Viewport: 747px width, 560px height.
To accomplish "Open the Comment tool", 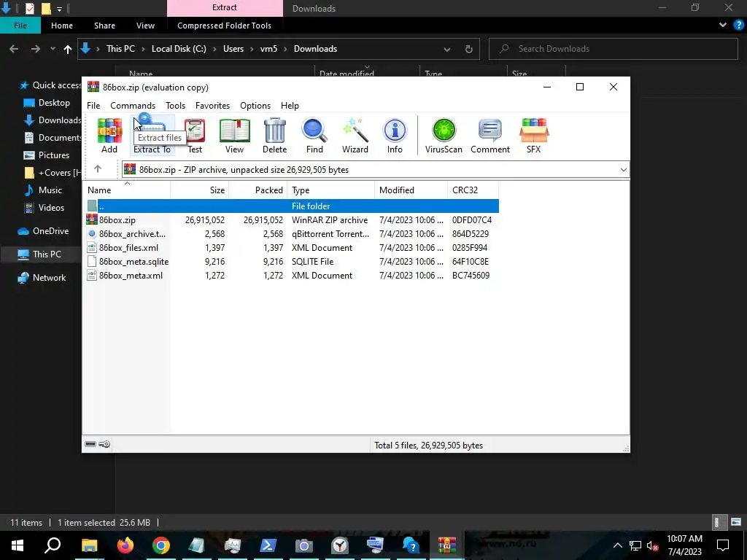I will pos(490,136).
